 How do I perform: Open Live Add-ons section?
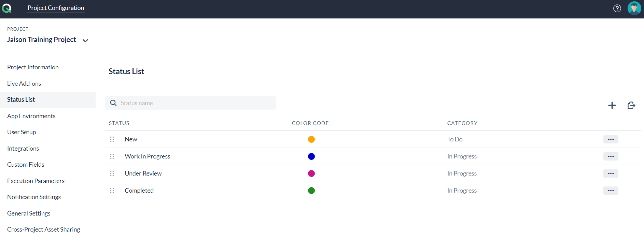point(24,84)
